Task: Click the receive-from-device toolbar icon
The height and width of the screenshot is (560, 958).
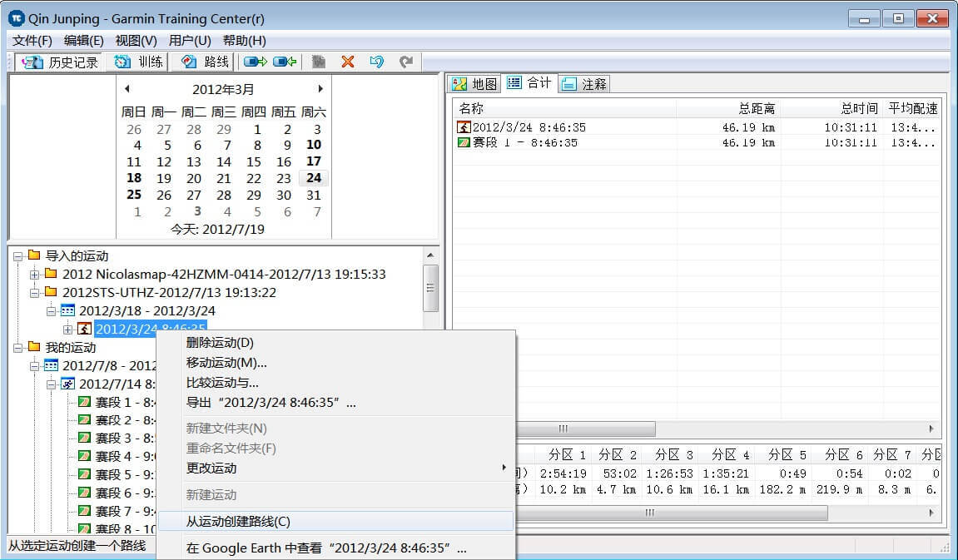Action: tap(285, 62)
